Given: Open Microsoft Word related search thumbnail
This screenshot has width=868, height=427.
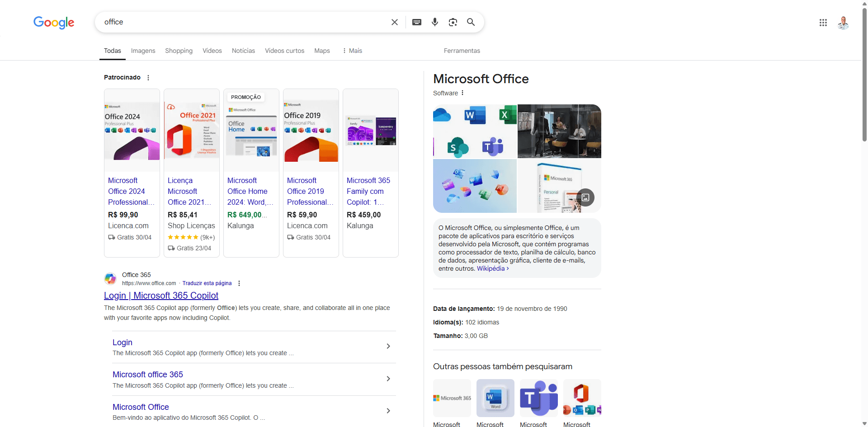Looking at the screenshot, I should click(495, 398).
